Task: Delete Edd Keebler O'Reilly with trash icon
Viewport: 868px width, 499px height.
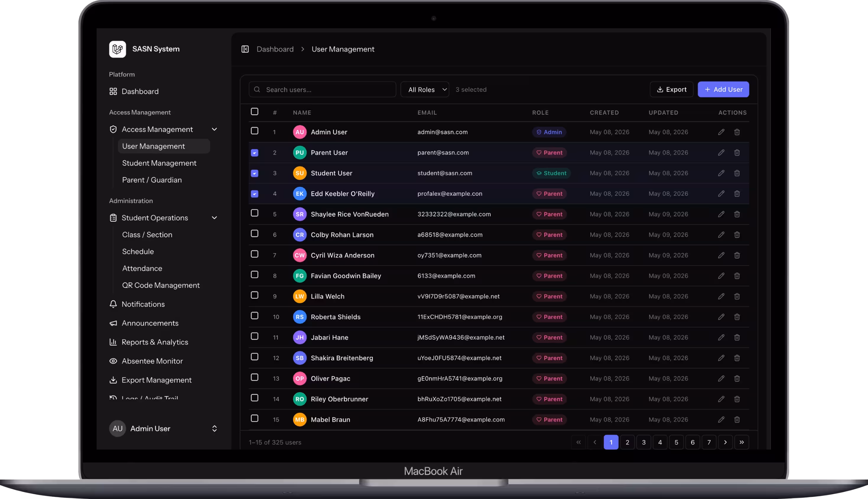Action: 737,194
